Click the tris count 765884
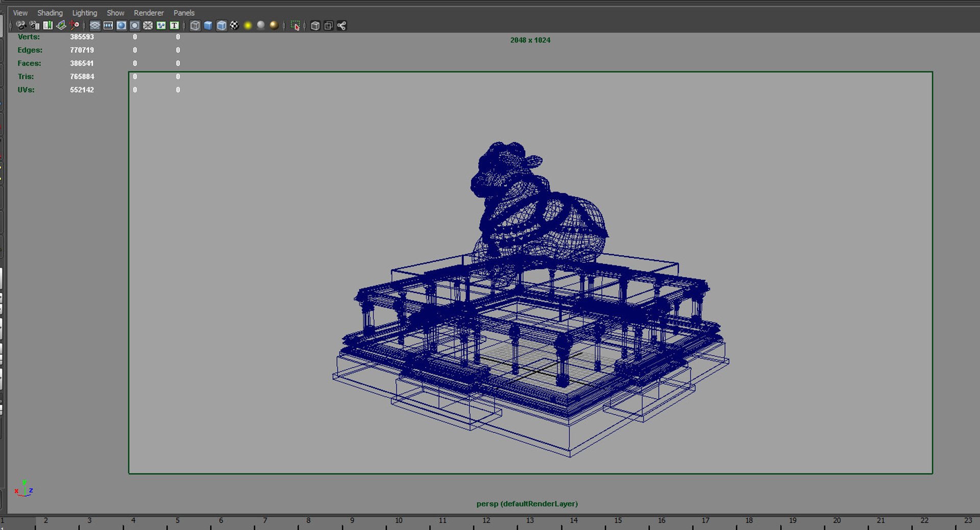This screenshot has width=980, height=530. tap(82, 77)
